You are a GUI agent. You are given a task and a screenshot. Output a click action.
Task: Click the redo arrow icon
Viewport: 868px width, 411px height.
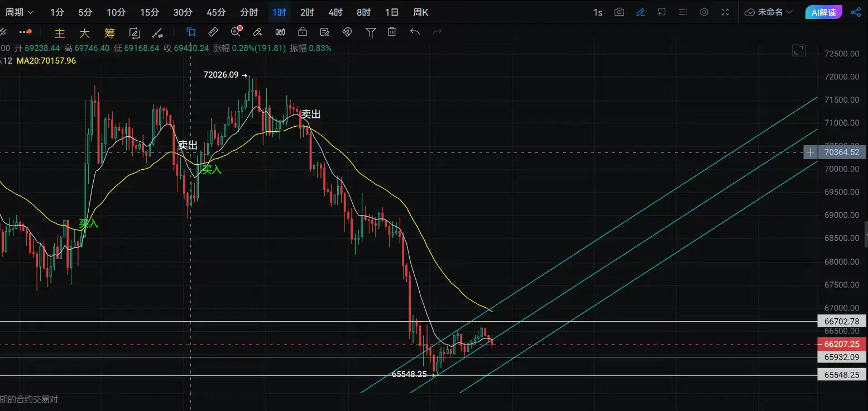[x=437, y=32]
